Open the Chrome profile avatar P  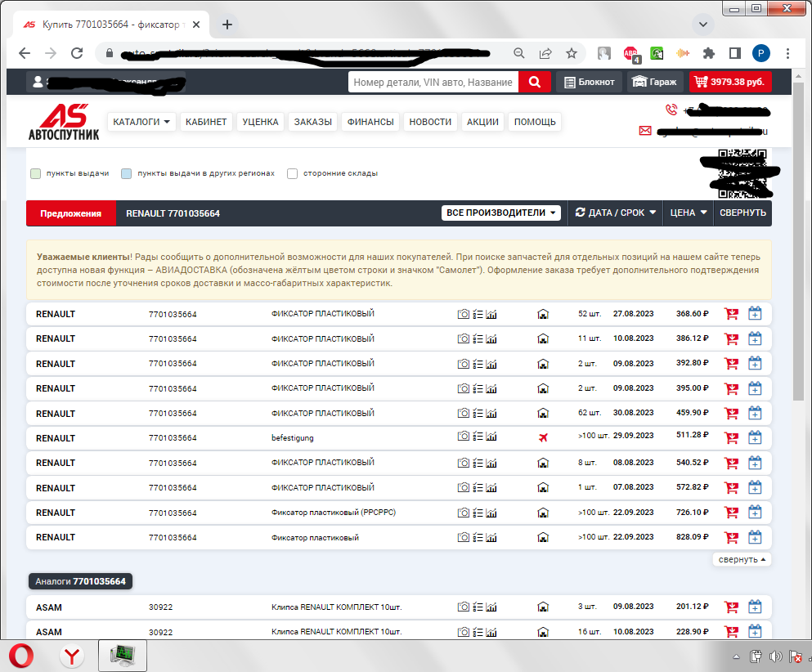point(760,53)
